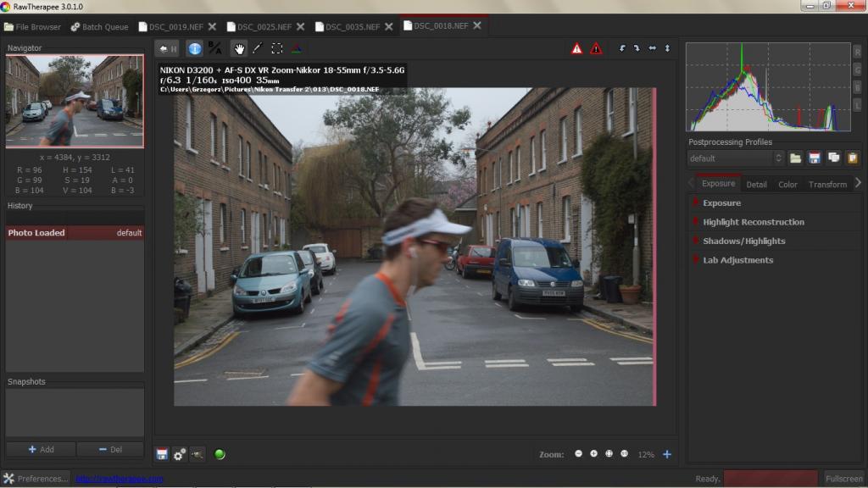Paste the profile from clipboard
The width and height of the screenshot is (868, 488).
click(x=852, y=158)
